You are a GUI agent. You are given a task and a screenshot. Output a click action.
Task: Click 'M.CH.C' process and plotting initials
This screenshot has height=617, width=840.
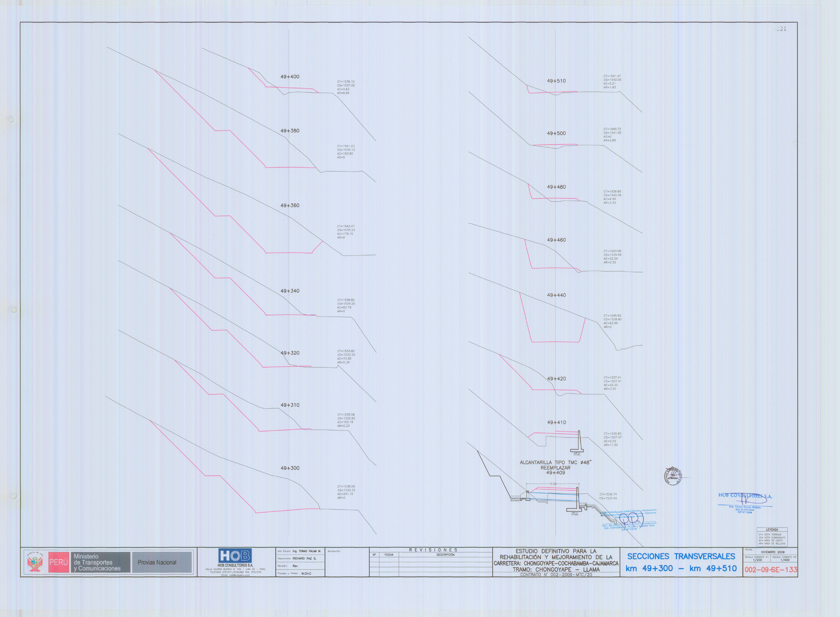coord(306,573)
